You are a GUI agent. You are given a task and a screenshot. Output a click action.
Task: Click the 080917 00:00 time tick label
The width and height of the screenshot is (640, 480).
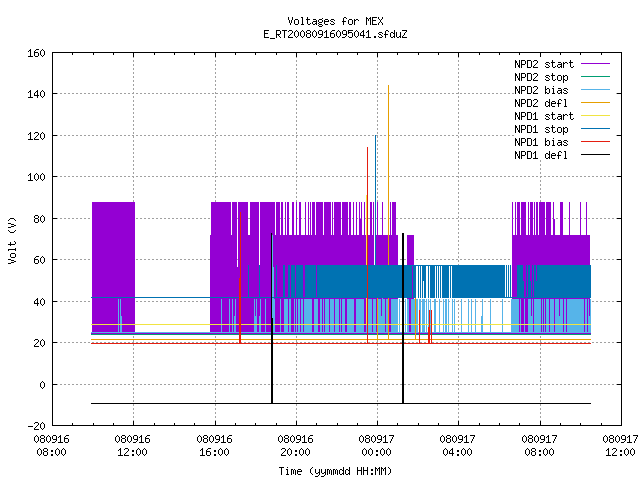point(376,446)
